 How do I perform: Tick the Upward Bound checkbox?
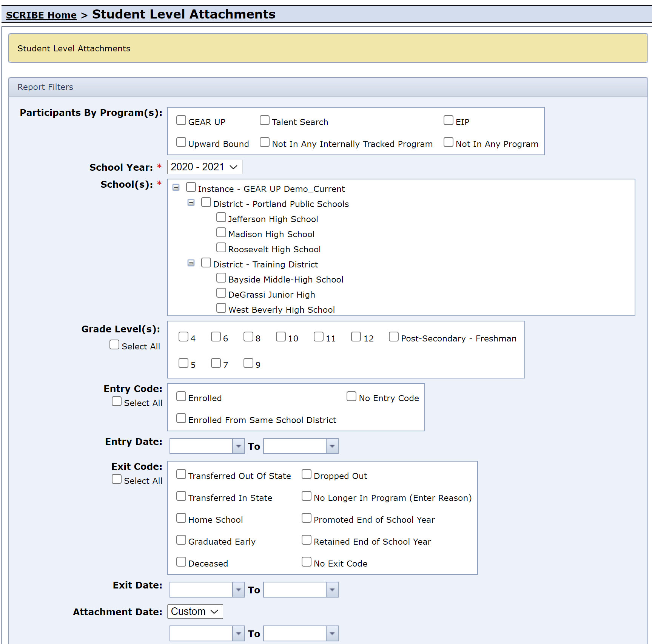181,142
